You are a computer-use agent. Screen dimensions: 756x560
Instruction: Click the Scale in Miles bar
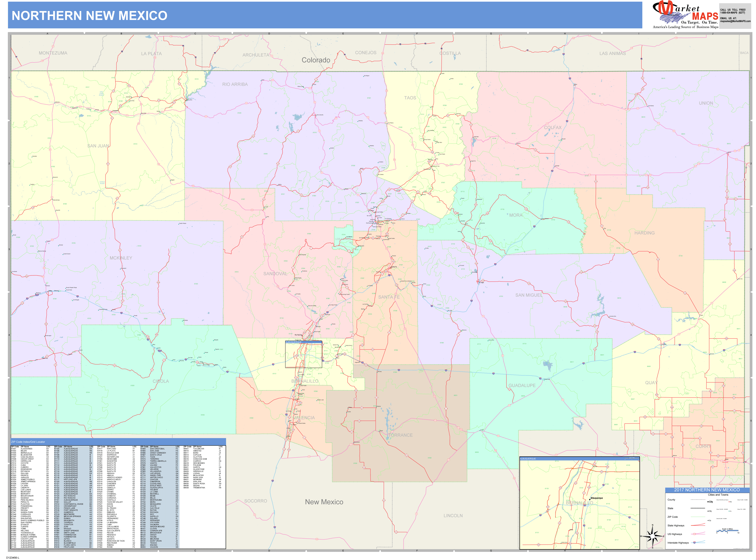pos(728,531)
